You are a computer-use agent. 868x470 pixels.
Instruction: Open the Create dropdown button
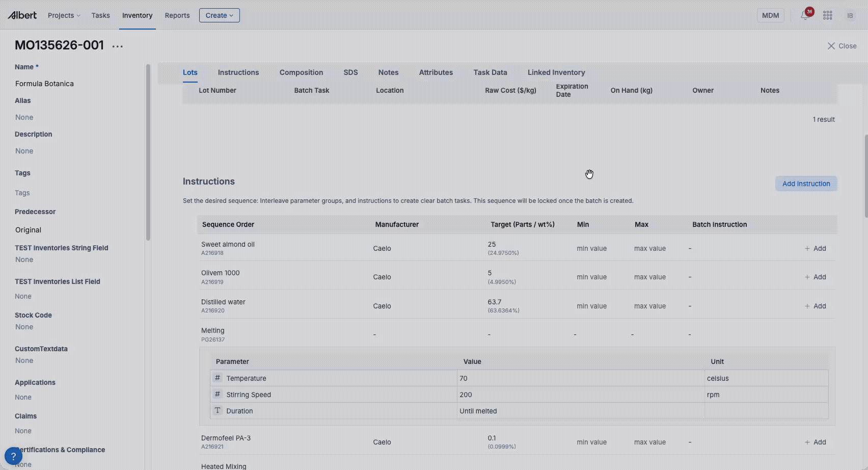click(x=219, y=15)
